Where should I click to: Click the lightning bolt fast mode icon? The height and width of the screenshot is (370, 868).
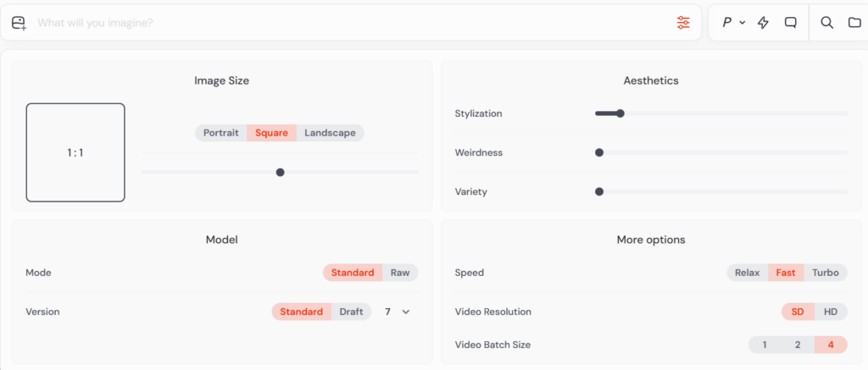(x=763, y=23)
